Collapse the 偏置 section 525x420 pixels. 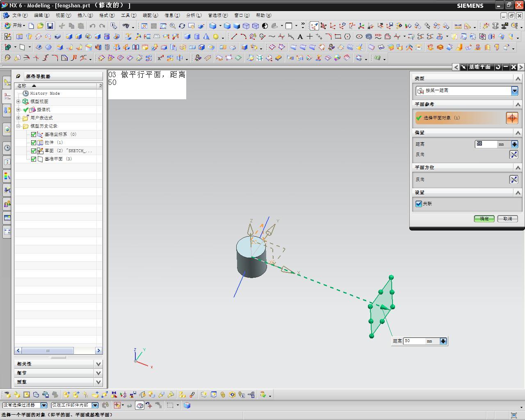point(518,133)
